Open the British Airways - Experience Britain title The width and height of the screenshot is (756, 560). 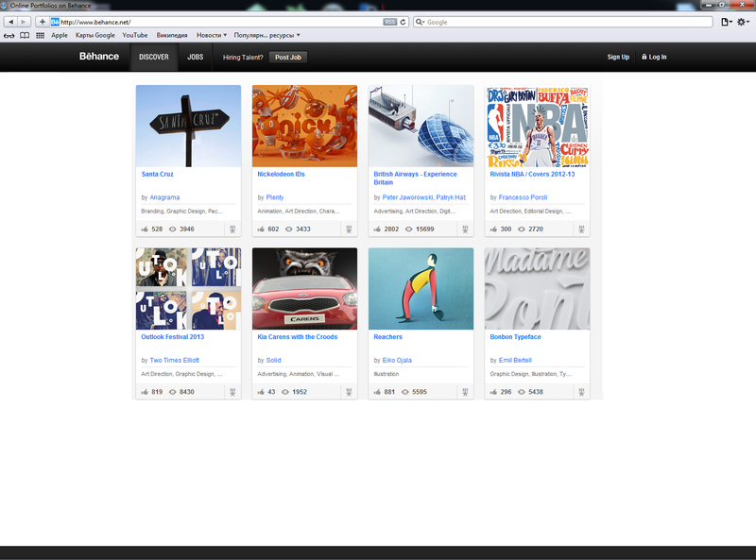(415, 178)
